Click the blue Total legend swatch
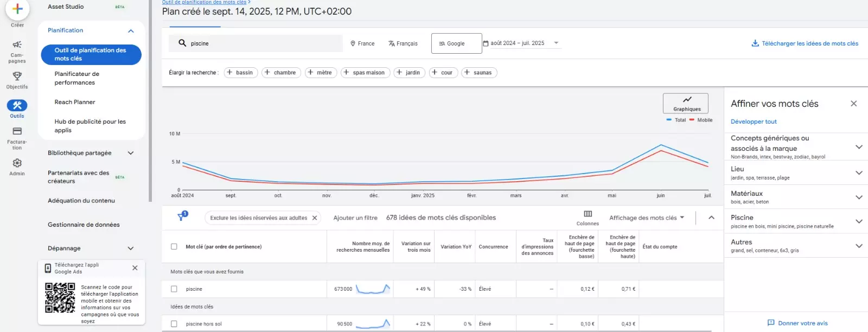The width and height of the screenshot is (868, 332). tap(669, 120)
